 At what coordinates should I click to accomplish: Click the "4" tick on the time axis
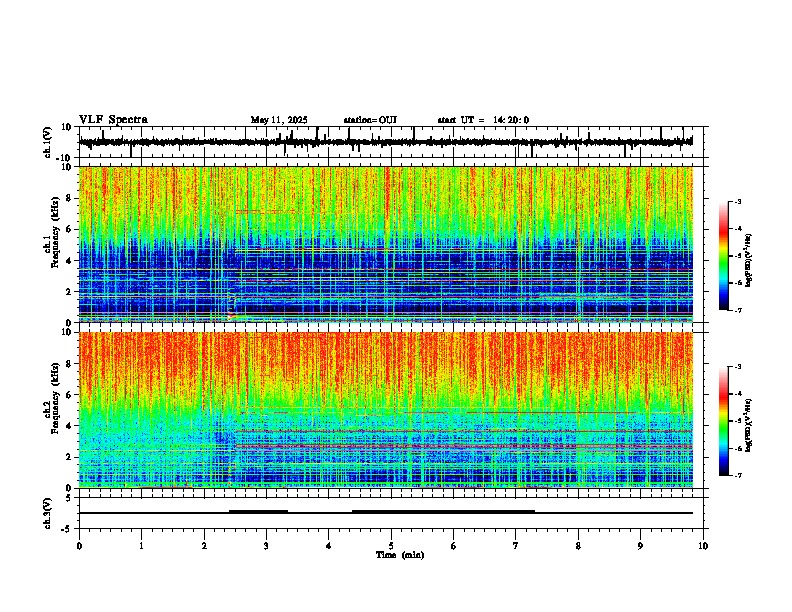pos(329,546)
